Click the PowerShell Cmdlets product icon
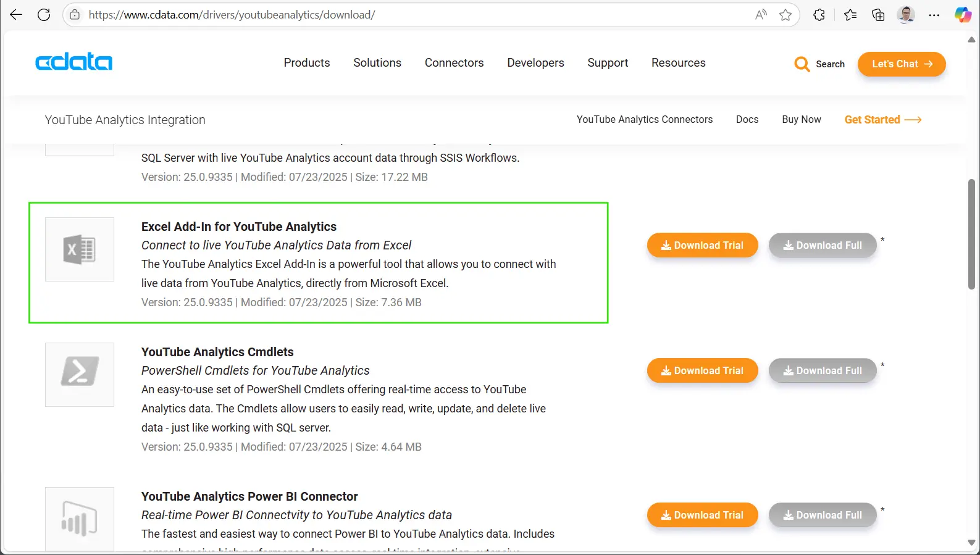The height and width of the screenshot is (555, 980). (80, 374)
